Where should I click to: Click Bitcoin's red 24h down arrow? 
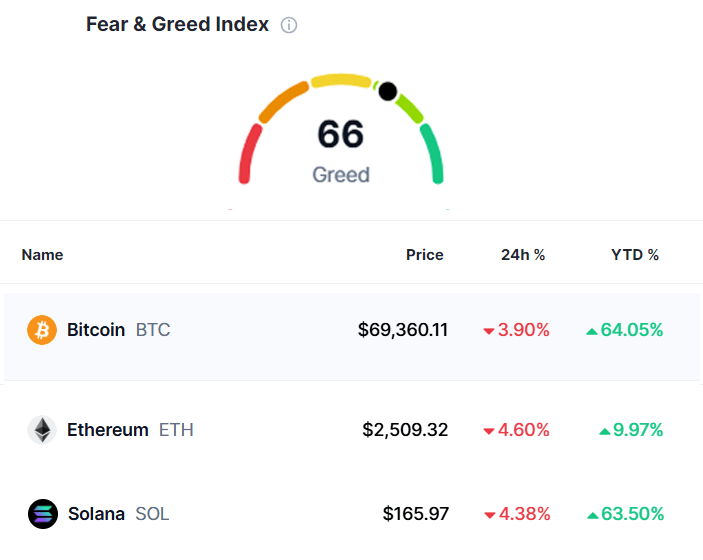[489, 331]
